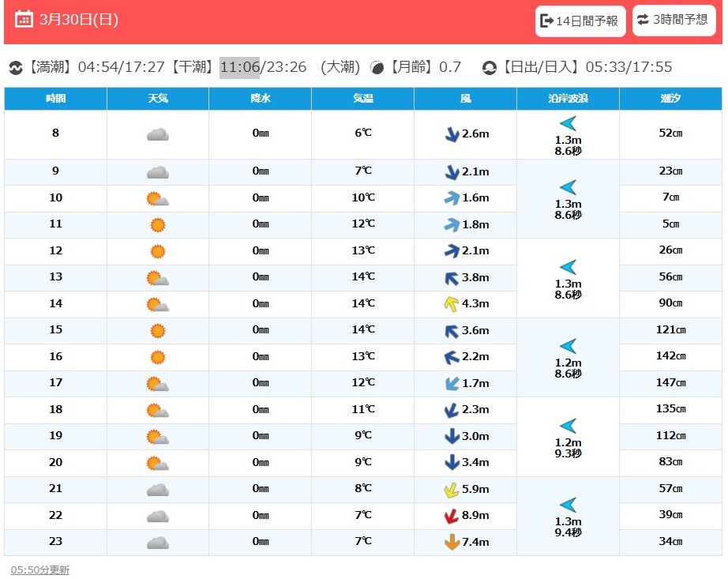The width and height of the screenshot is (728, 579).
Task: Click the 風 column header
Action: [466, 99]
